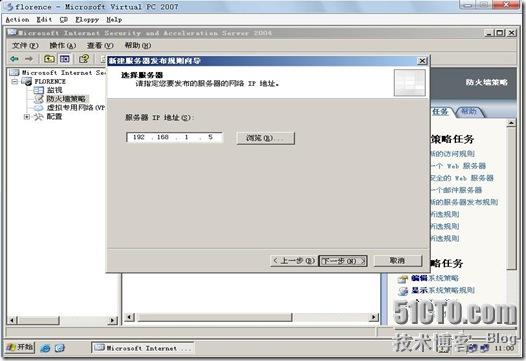Open the 操作(A) menu

(63, 45)
